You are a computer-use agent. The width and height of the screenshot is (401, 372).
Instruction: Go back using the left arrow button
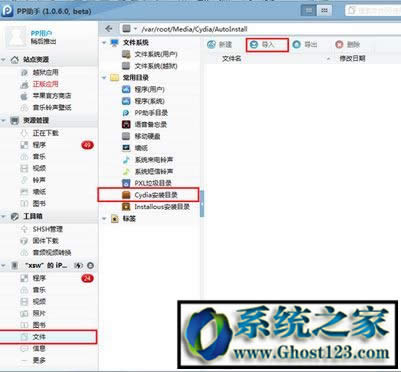pyautogui.click(x=109, y=29)
